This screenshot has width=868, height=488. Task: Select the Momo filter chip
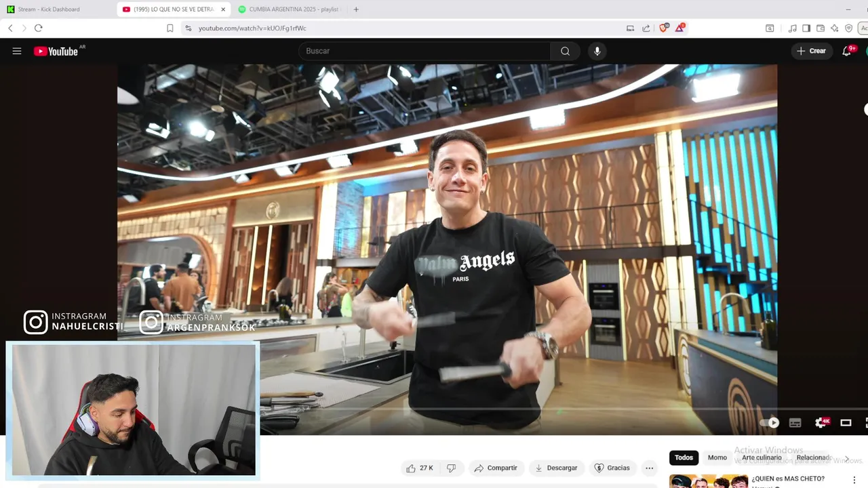tap(717, 457)
